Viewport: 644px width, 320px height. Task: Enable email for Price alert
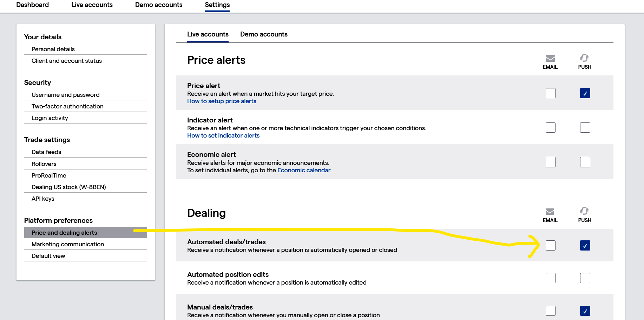click(x=551, y=93)
